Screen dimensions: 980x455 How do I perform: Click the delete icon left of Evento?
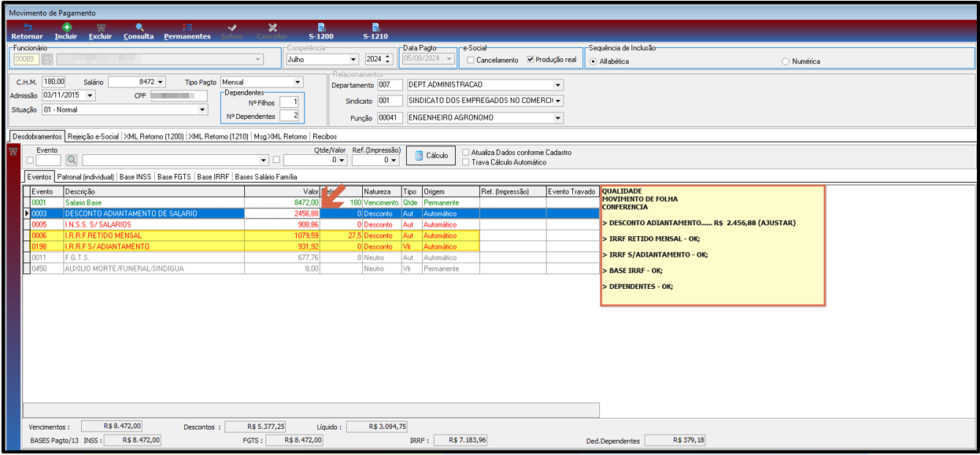point(13,151)
